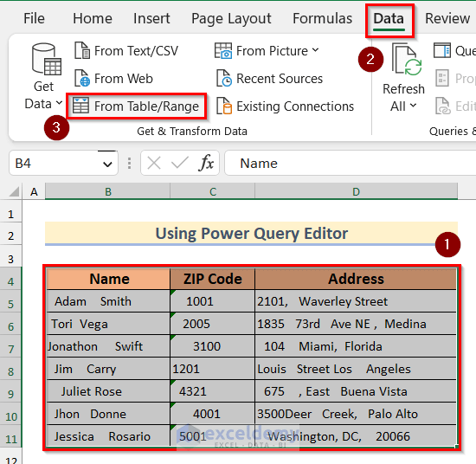Switch to the Review tab
The height and width of the screenshot is (464, 476).
click(447, 18)
